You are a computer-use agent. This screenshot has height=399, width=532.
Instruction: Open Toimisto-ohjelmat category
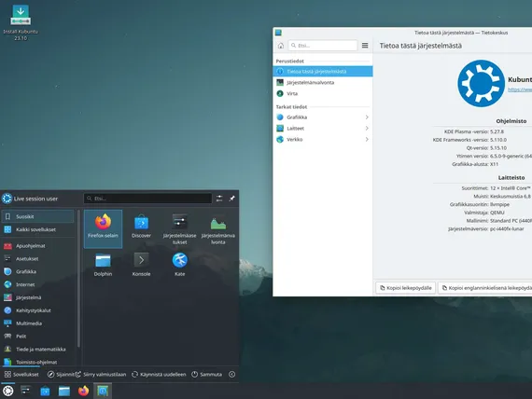[37, 362]
